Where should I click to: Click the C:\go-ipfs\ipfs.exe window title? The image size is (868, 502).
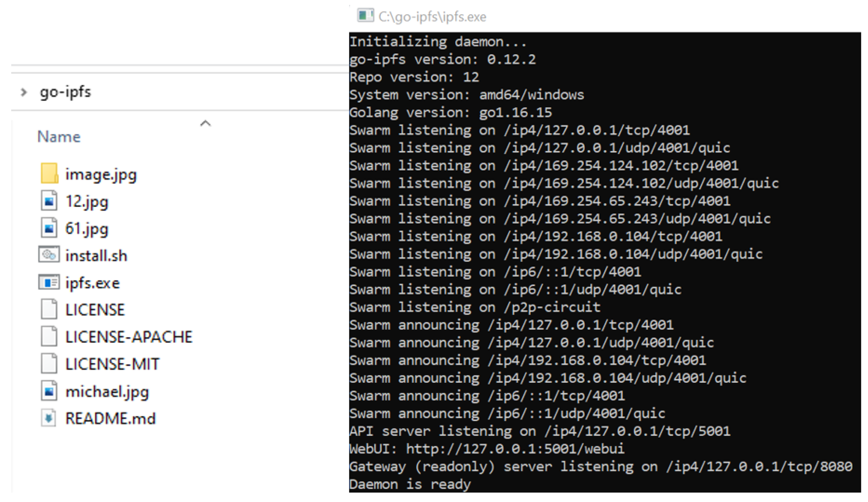coord(432,16)
